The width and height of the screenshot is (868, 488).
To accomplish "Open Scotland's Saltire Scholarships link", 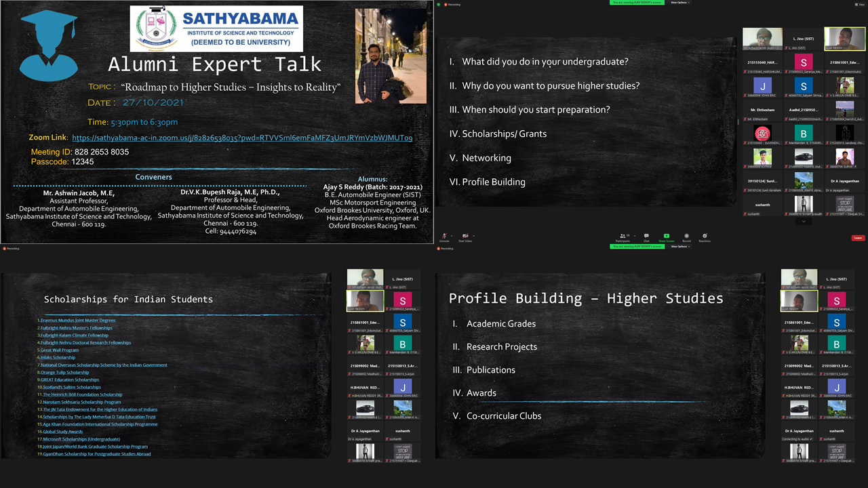I will coord(71,387).
